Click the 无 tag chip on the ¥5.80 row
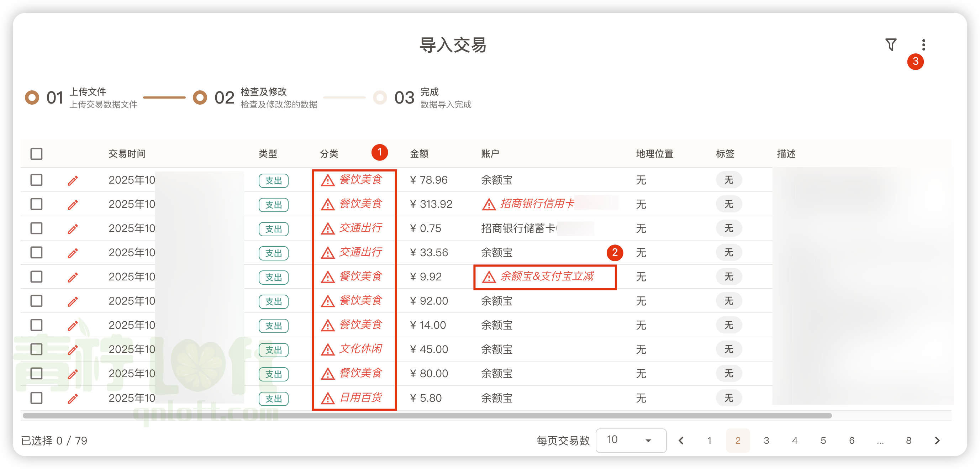 [x=728, y=398]
